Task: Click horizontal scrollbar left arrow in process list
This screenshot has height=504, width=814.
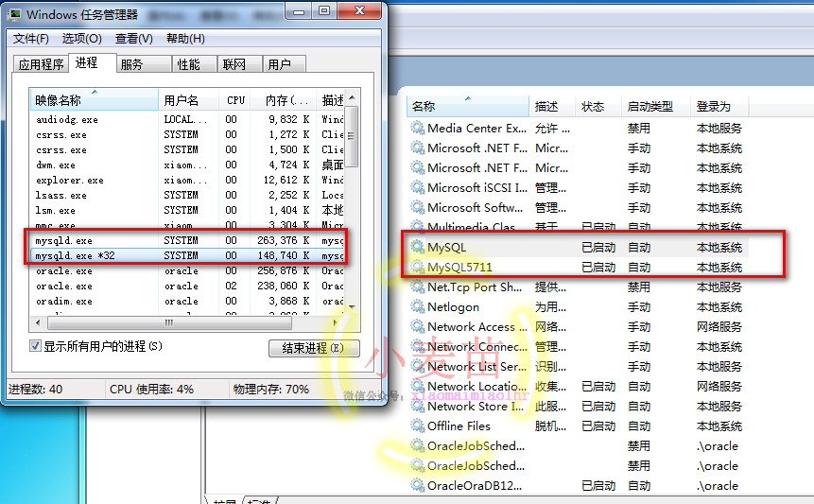Action: pyautogui.click(x=38, y=322)
